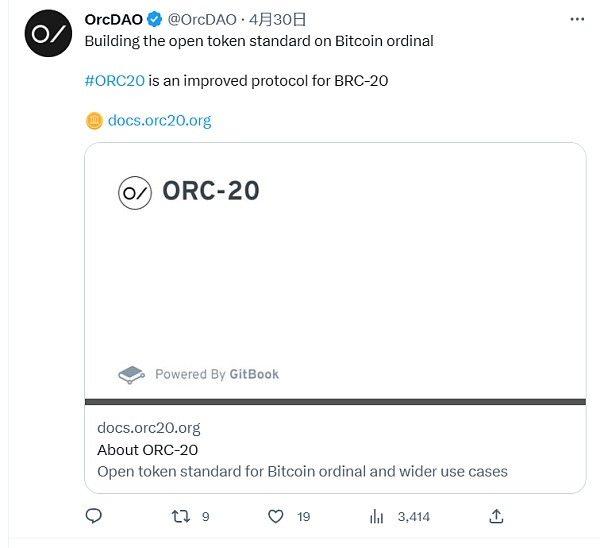Viewport: 600px width, 548px height.
Task: Like the tweet with heart icon
Action: [x=277, y=516]
